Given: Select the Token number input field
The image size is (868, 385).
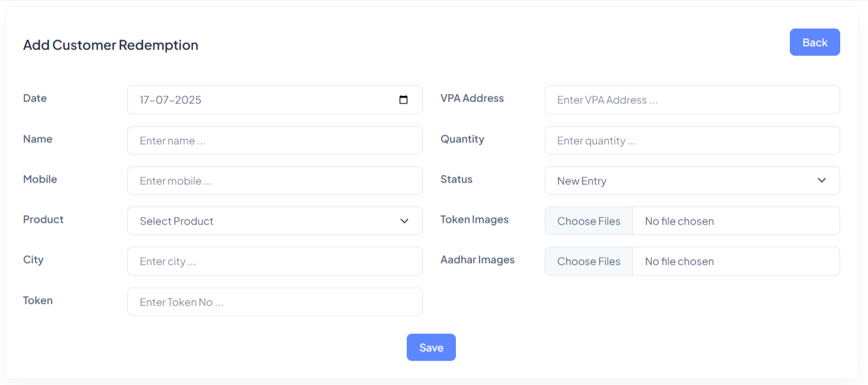Looking at the screenshot, I should point(275,302).
